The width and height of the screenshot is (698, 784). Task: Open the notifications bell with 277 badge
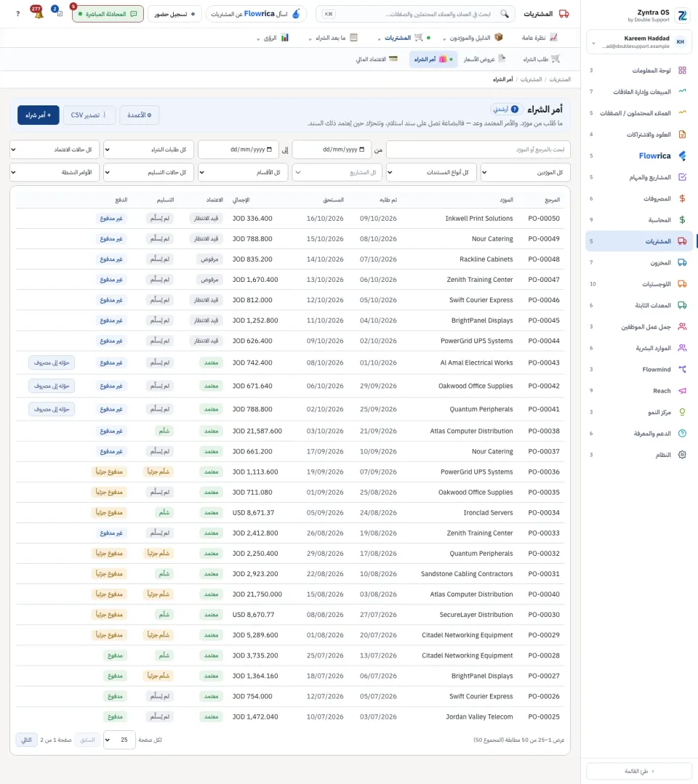pos(38,12)
